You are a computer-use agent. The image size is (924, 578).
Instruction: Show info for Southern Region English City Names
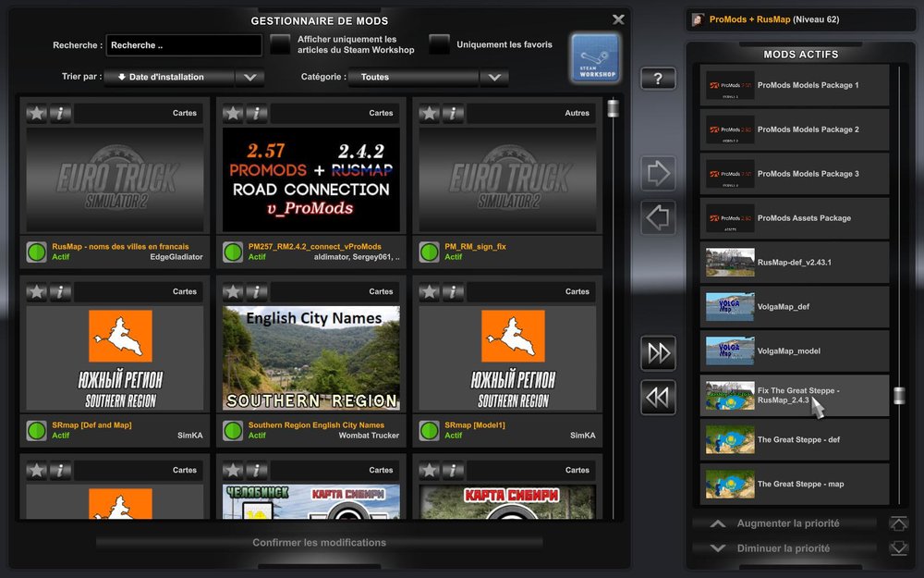(256, 291)
